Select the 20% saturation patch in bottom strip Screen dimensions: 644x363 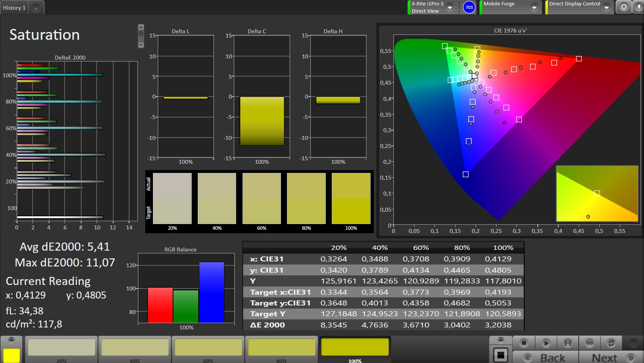[x=61, y=347]
